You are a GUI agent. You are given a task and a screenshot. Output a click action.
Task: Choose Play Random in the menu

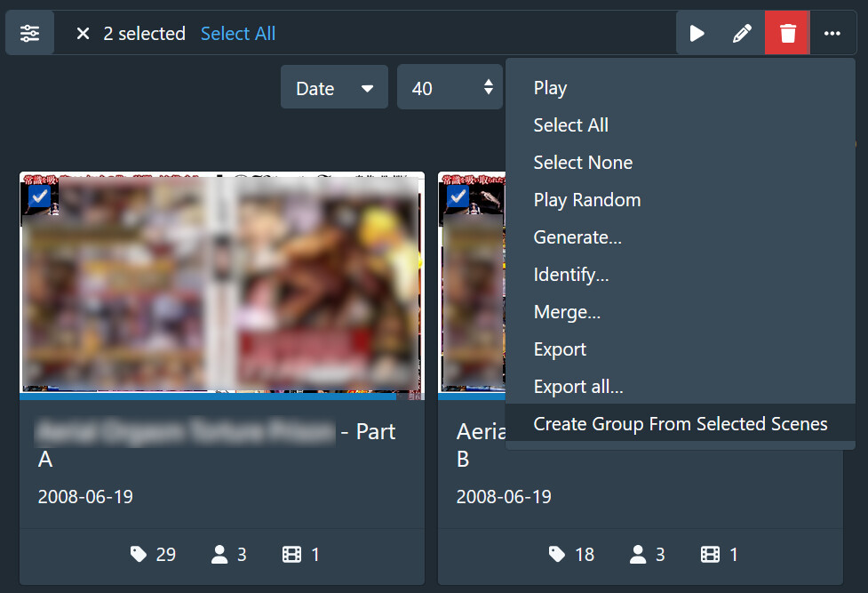click(x=586, y=200)
